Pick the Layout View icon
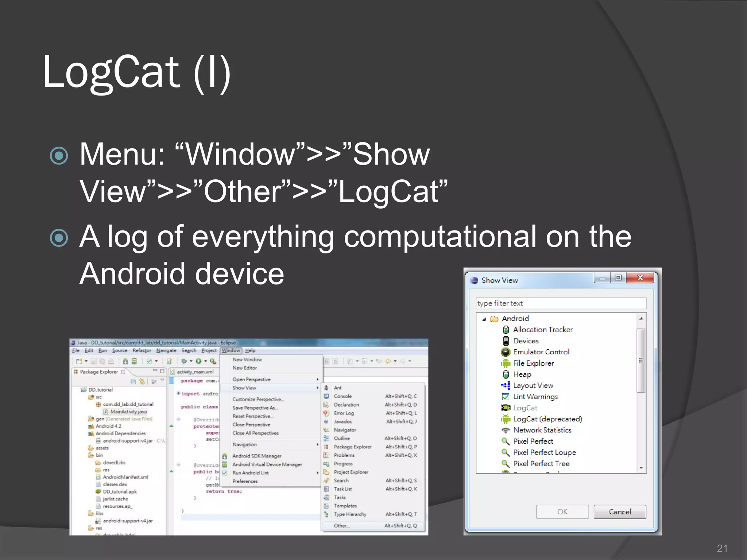747x560 pixels. click(506, 385)
